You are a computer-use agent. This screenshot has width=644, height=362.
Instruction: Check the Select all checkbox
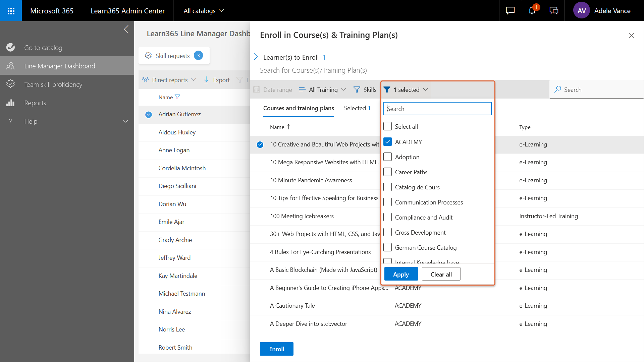click(387, 126)
